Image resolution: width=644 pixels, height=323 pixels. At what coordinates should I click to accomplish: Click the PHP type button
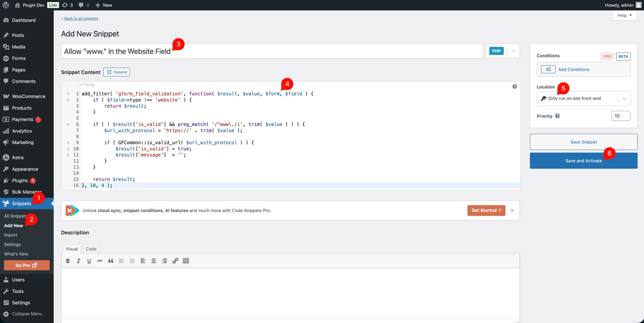(496, 51)
